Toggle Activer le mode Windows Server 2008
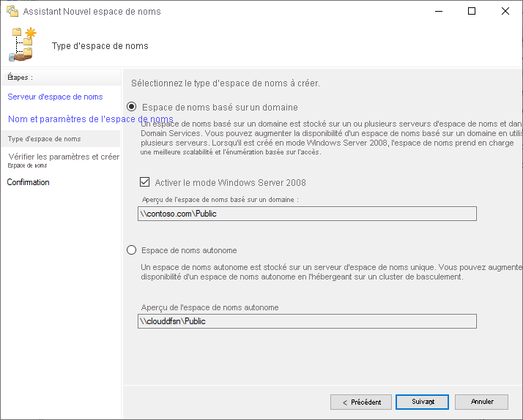The width and height of the screenshot is (523, 420). (145, 182)
